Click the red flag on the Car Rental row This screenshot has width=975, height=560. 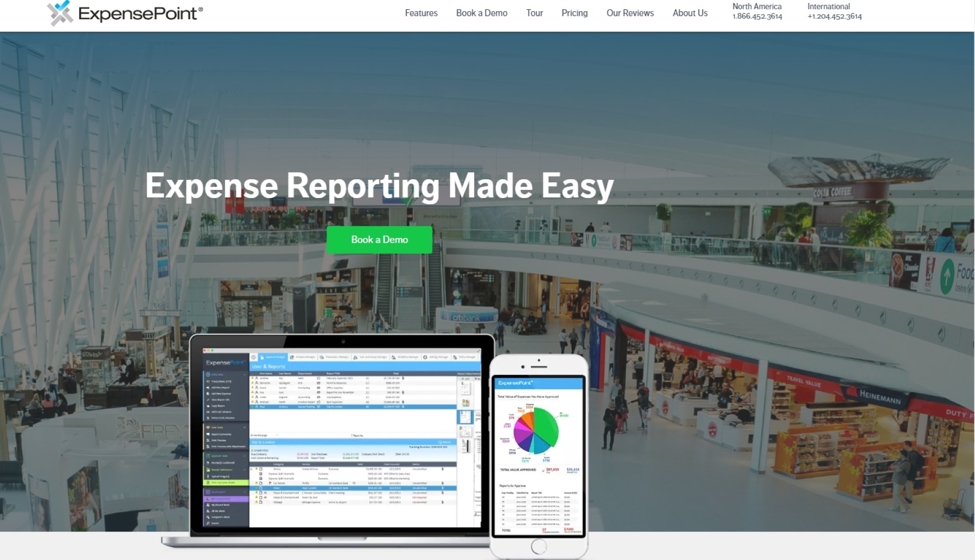270,483
